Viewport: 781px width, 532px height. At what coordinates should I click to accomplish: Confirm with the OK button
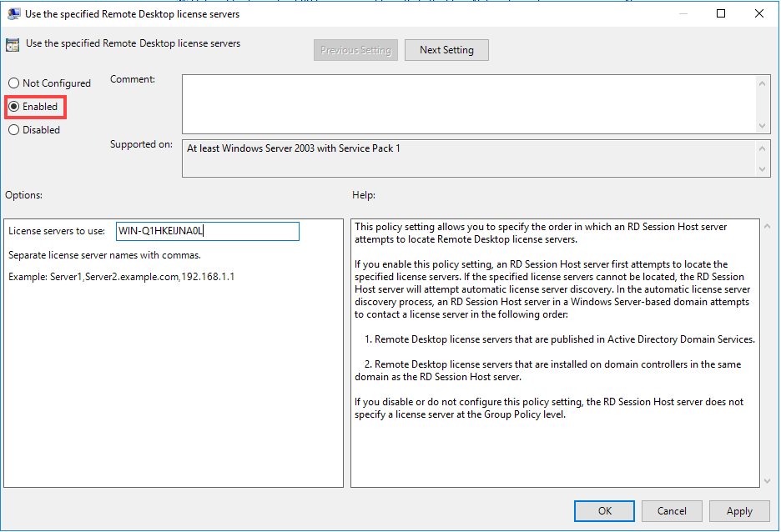click(604, 511)
